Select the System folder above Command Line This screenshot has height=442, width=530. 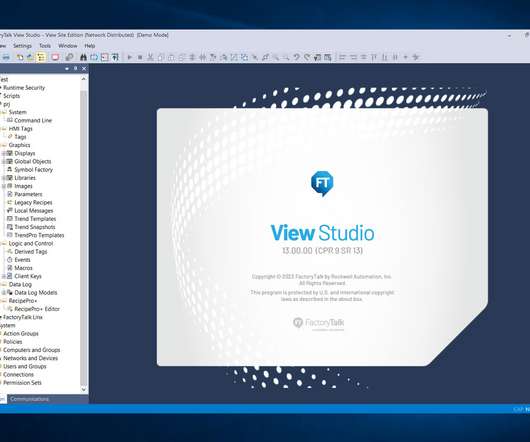click(18, 112)
